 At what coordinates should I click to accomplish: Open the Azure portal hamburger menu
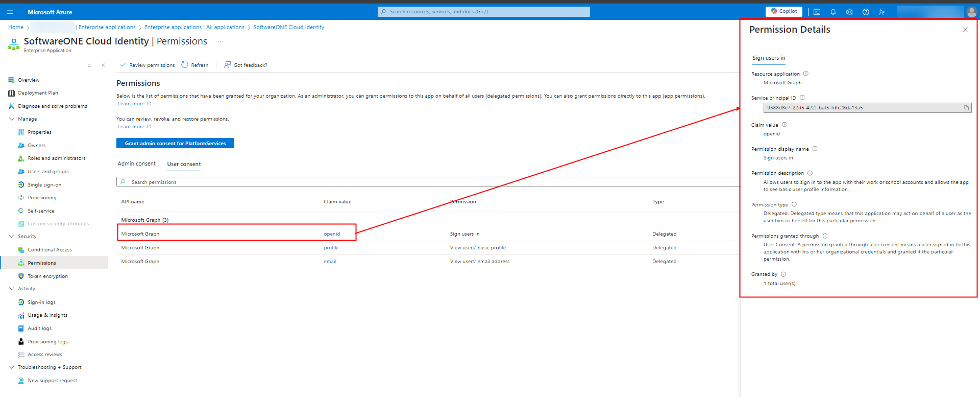pos(10,12)
